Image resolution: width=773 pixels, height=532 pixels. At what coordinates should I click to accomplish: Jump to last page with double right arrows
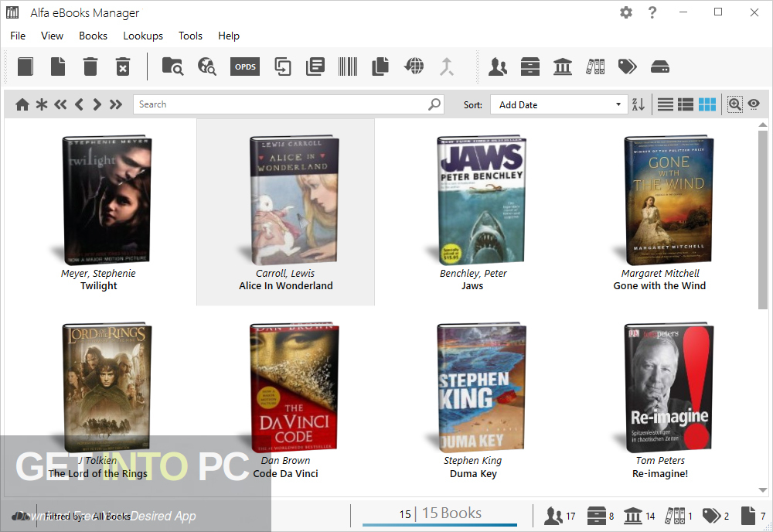(x=116, y=104)
